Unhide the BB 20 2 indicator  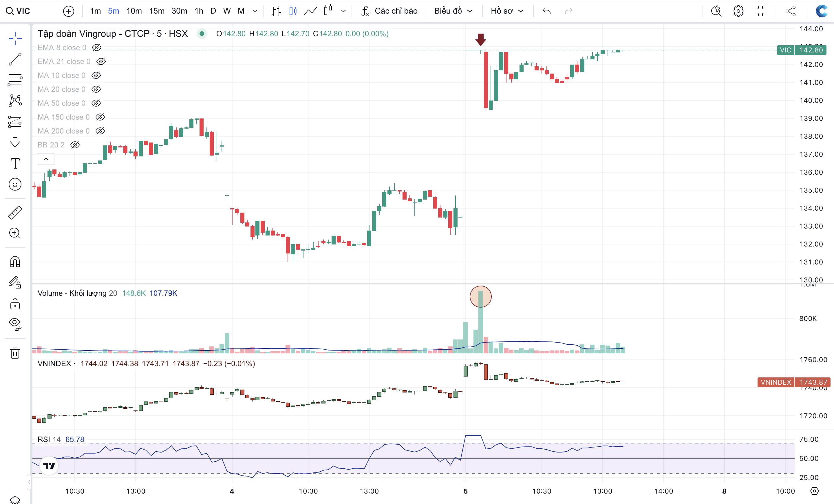(75, 145)
